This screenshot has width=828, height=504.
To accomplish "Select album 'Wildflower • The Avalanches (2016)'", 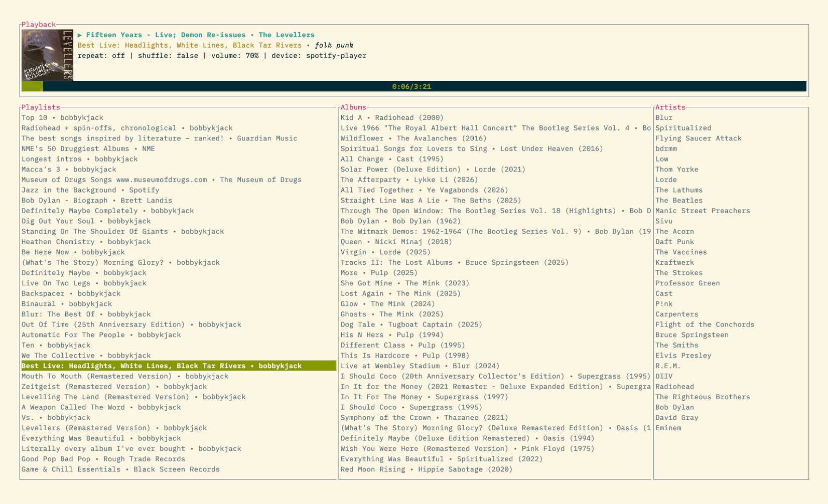I will tap(414, 138).
